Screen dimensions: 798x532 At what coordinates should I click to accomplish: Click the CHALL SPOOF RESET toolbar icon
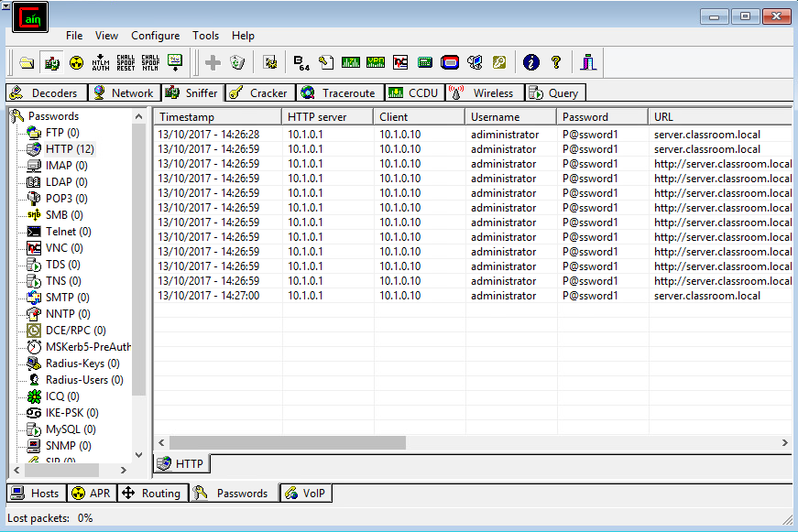126,62
